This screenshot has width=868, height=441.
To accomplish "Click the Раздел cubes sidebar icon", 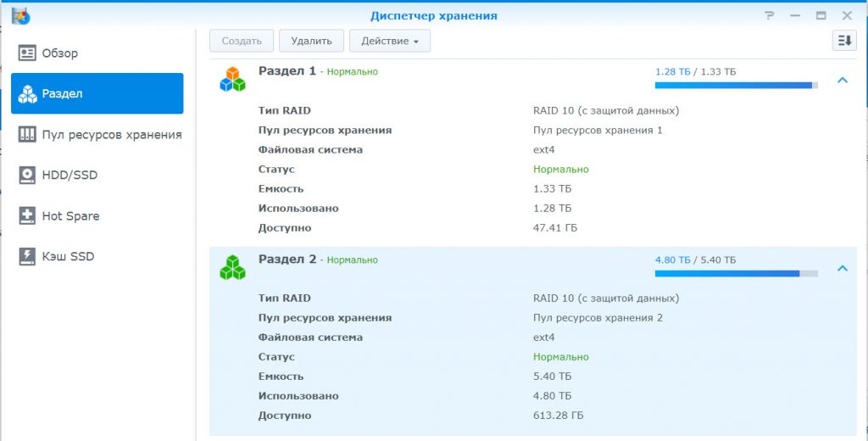I will (x=27, y=94).
